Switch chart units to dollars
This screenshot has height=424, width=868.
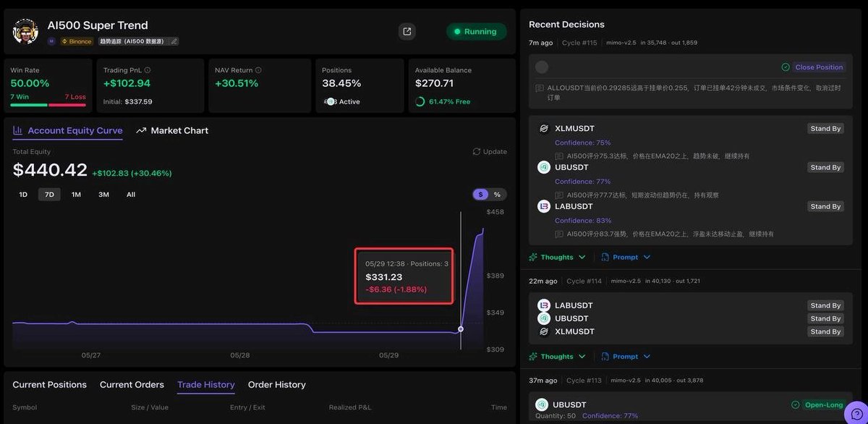tap(480, 195)
